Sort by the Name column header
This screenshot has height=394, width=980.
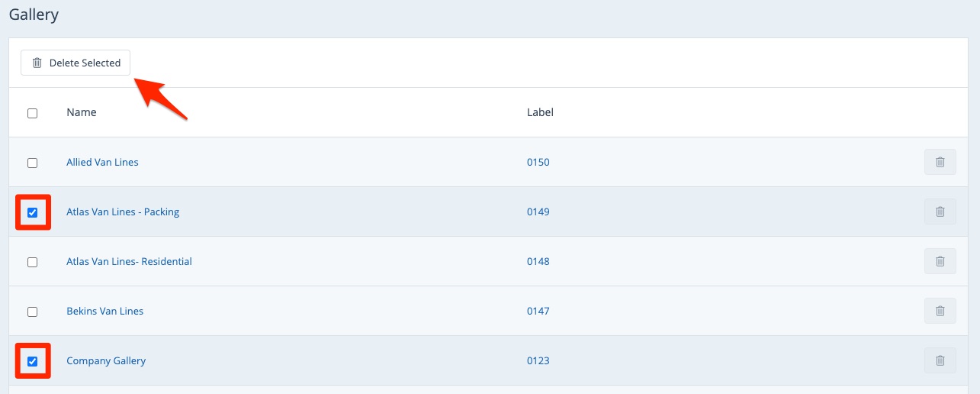[x=82, y=113]
